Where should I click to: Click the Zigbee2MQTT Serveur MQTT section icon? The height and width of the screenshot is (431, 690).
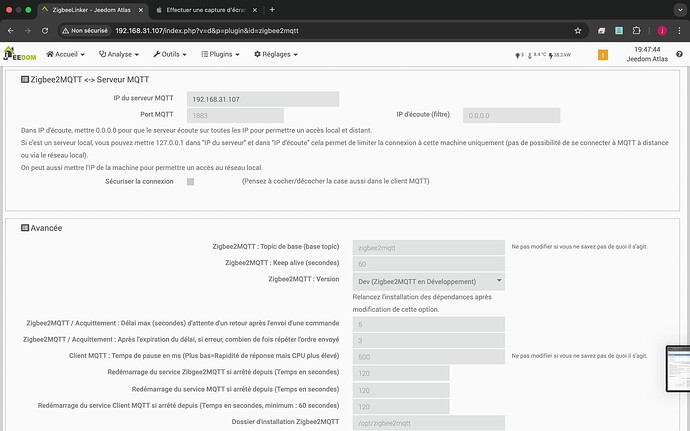(25, 79)
